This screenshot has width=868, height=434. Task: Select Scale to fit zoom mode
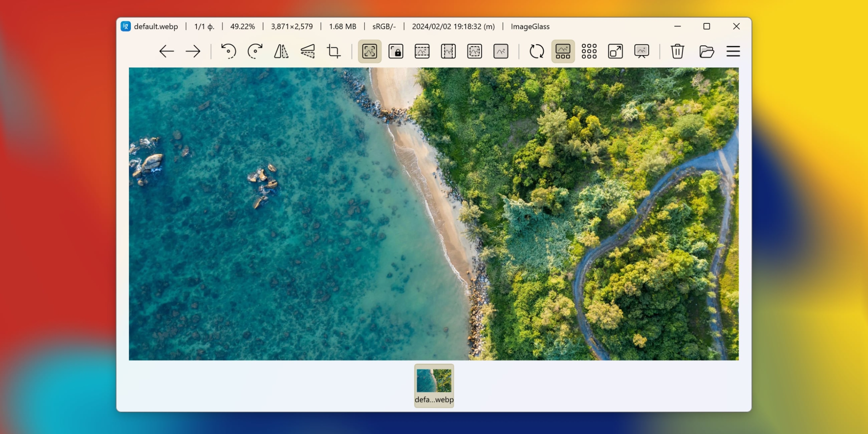(x=474, y=52)
